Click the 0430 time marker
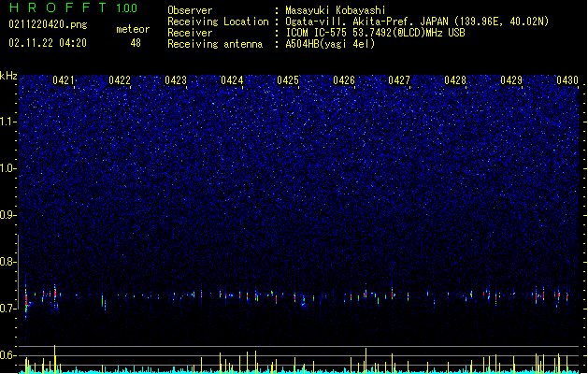Image resolution: width=588 pixels, height=374 pixels. (x=567, y=80)
